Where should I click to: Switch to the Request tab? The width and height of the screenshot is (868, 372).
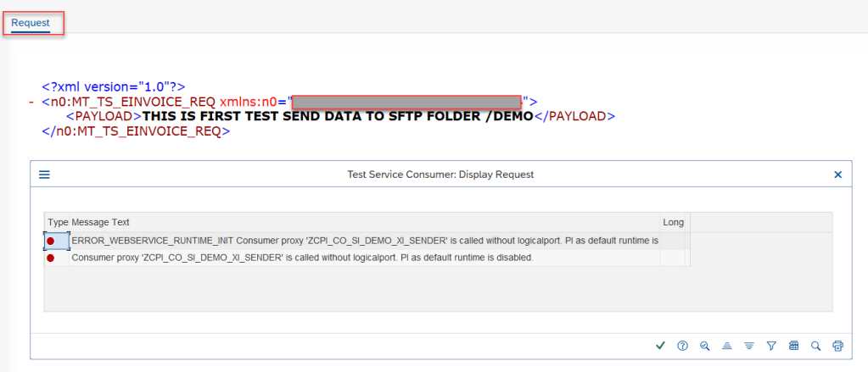(x=31, y=22)
